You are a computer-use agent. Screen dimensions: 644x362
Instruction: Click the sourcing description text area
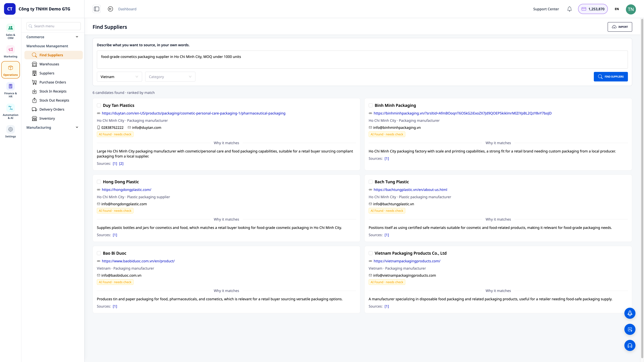pyautogui.click(x=362, y=60)
